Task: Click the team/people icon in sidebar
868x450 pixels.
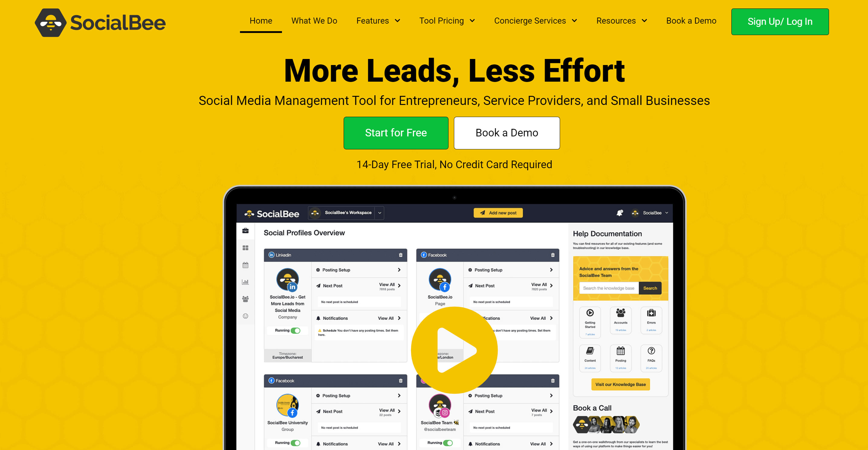Action: (246, 300)
